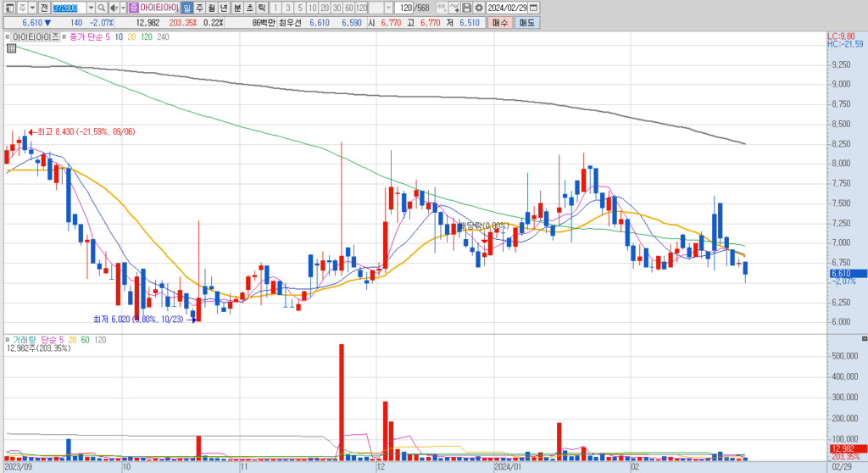Screen dimensions: 868x473
Task: Expand the interval value dropdown after 120
Action: 388,8
